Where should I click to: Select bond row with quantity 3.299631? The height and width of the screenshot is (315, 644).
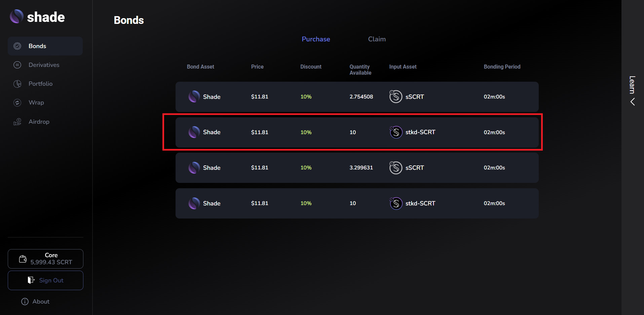pos(357,168)
